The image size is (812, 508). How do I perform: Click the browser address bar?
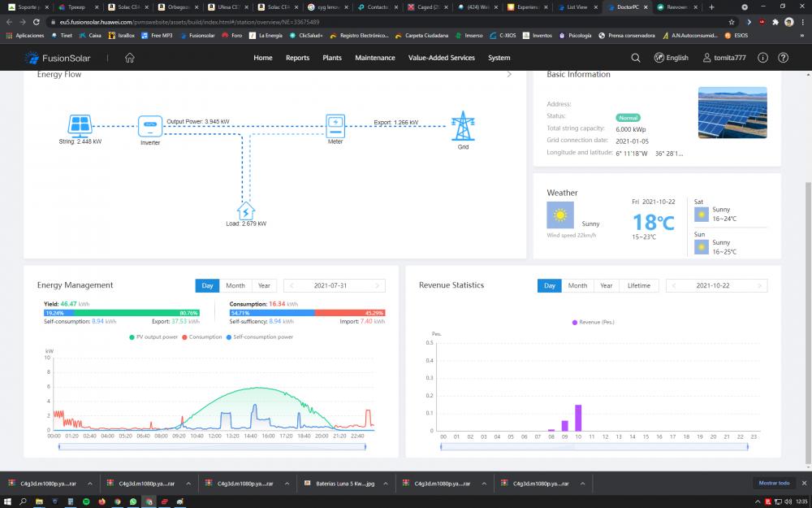tap(388, 22)
